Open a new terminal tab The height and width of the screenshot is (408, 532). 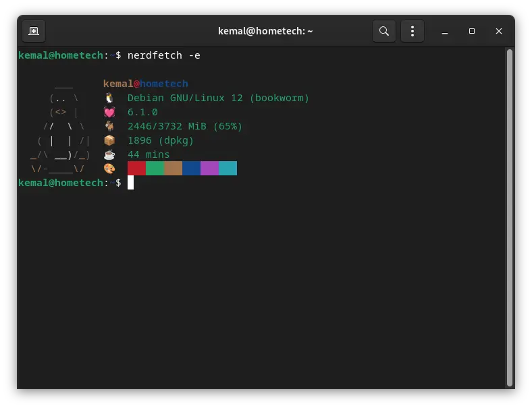point(34,31)
